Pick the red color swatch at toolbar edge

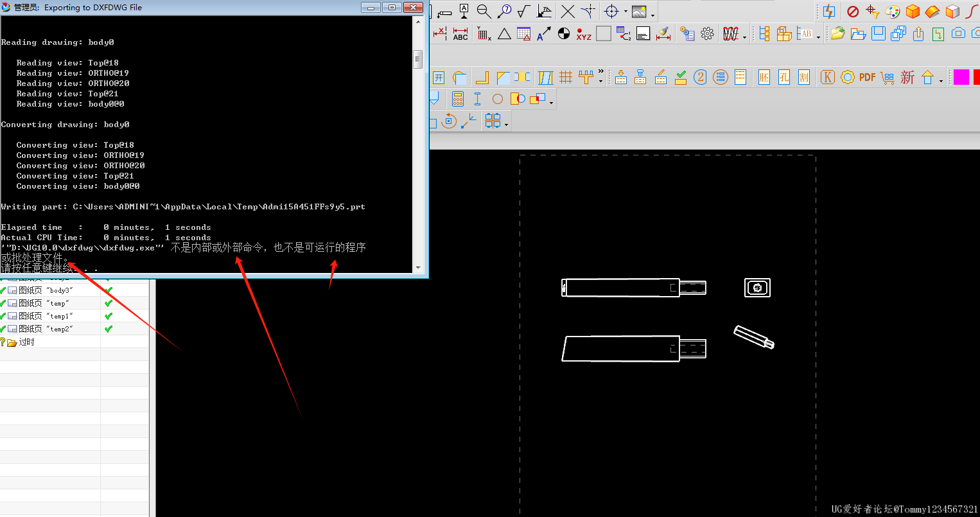pyautogui.click(x=977, y=77)
